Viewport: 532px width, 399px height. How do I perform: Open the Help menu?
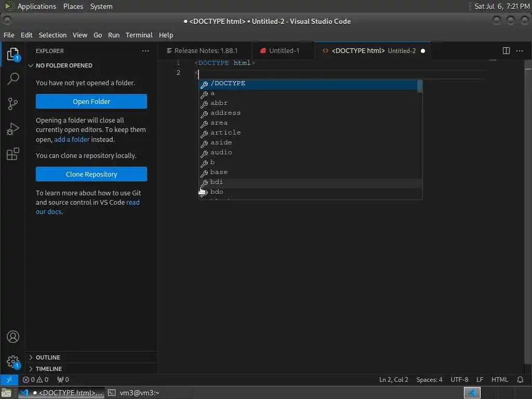coord(166,35)
